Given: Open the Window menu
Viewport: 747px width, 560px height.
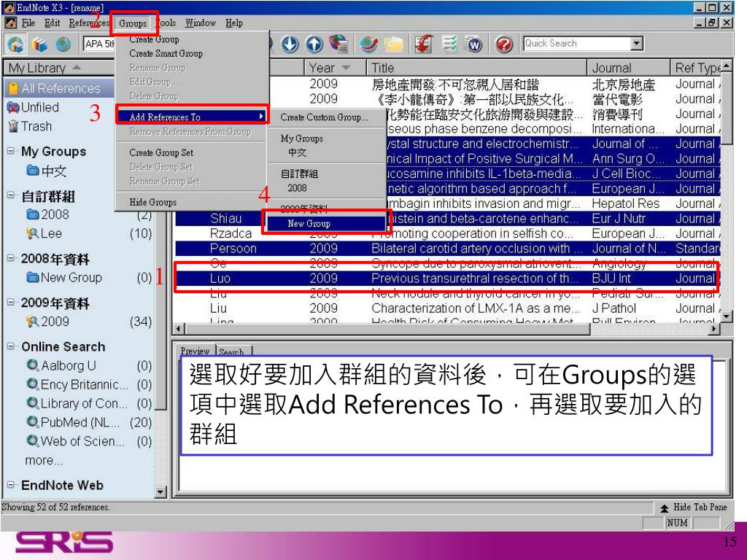Looking at the screenshot, I should coord(200,23).
